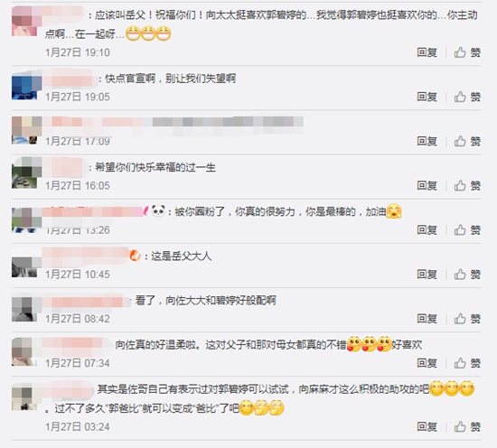Screen dimensions: 497x448
Task: Reply to the 10:45 comment
Action: (x=427, y=274)
